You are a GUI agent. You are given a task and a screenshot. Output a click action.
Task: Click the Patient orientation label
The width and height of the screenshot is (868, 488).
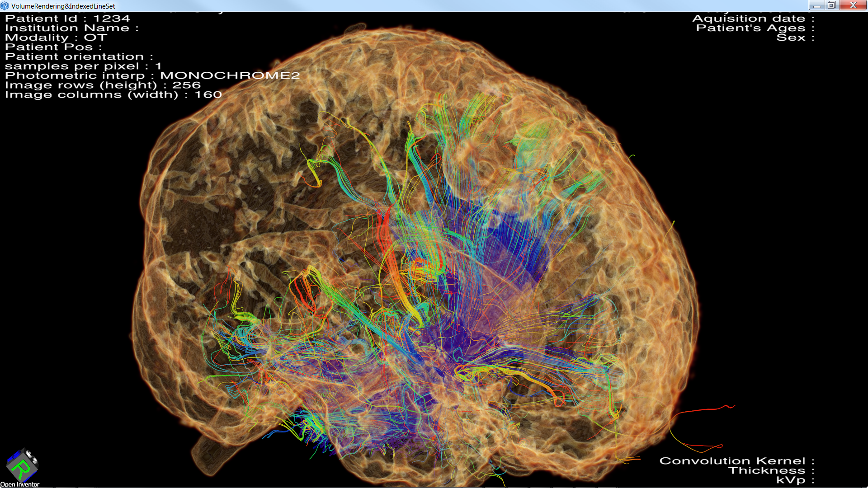79,56
